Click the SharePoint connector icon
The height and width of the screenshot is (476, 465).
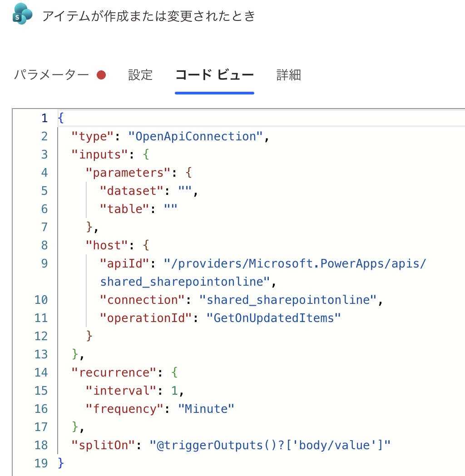point(22,14)
